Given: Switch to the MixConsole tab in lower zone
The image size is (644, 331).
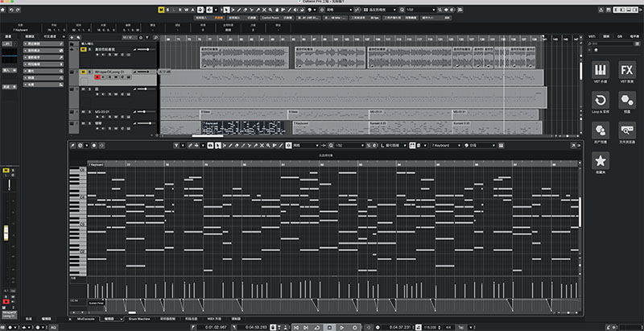Looking at the screenshot, I should [87, 319].
